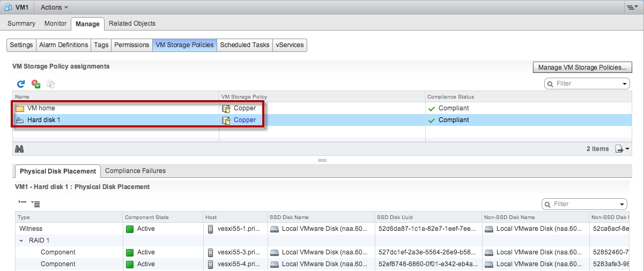Open the Settings sub-tab
Screen dimensions: 644x271
[x=21, y=45]
